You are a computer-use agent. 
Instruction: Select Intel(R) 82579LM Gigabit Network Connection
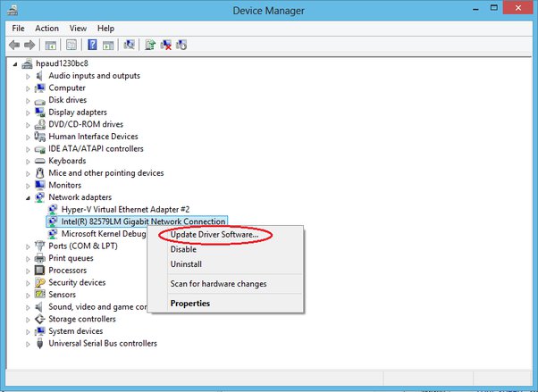[x=137, y=221]
